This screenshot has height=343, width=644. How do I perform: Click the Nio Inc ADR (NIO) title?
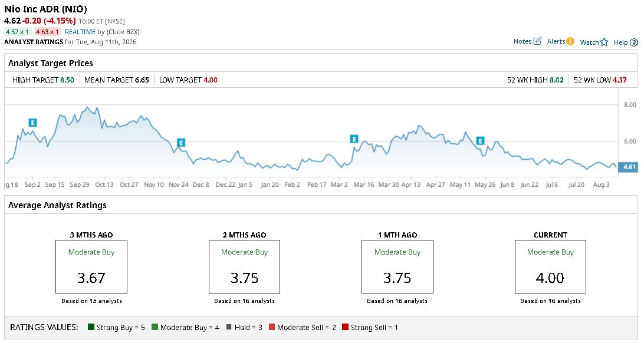pyautogui.click(x=45, y=9)
